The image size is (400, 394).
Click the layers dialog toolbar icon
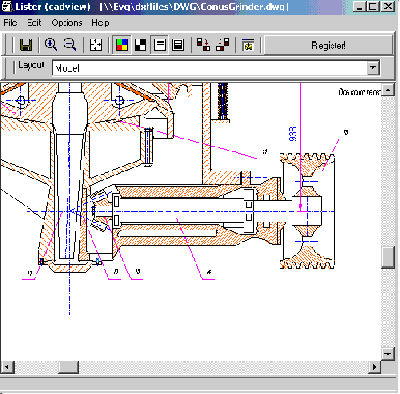248,45
